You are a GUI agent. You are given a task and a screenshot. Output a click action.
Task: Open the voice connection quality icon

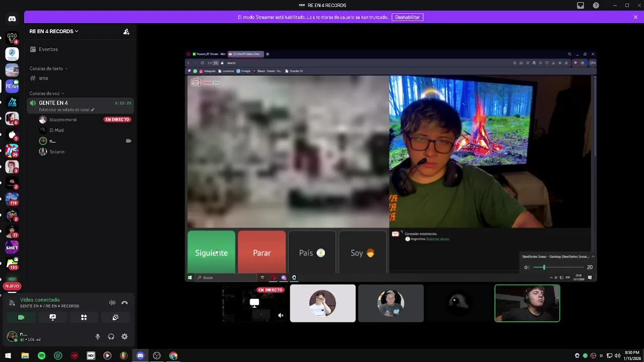pyautogui.click(x=12, y=303)
